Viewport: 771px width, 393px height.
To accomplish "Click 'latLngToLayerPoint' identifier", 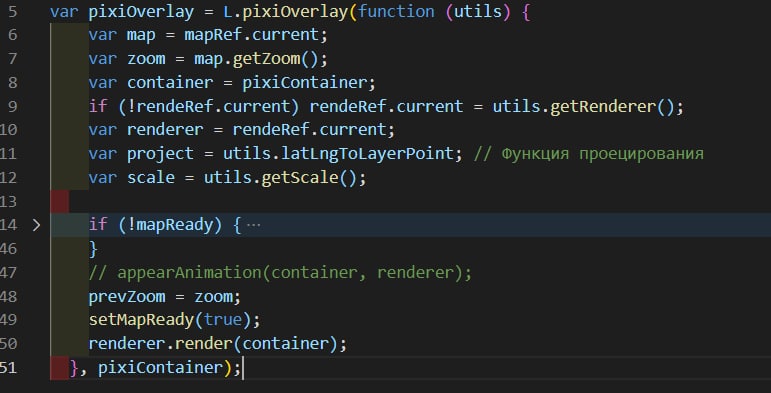I will [x=367, y=154].
